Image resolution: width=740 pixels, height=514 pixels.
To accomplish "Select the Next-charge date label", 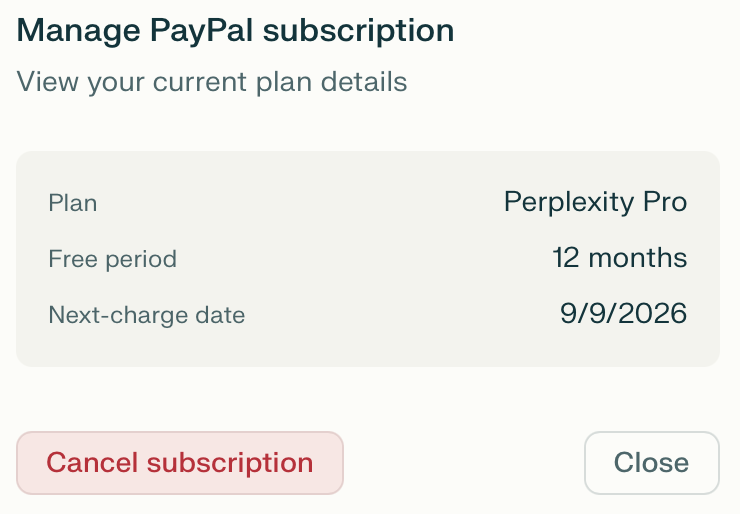I will (x=146, y=316).
